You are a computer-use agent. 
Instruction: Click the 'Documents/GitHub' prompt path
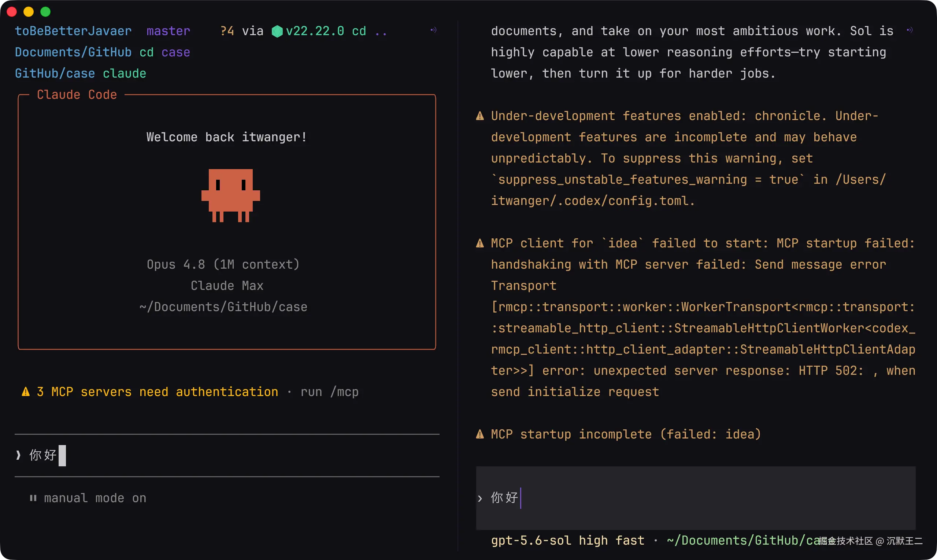pyautogui.click(x=73, y=52)
